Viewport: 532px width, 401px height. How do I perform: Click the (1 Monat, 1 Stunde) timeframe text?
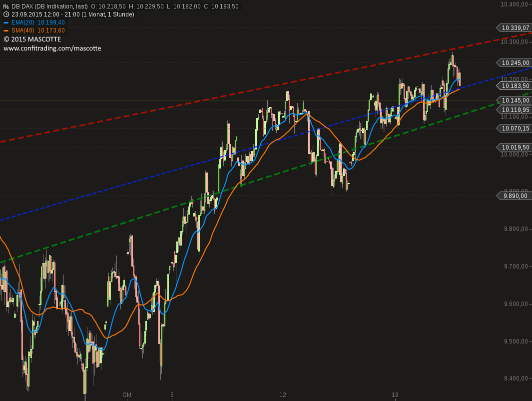click(108, 14)
